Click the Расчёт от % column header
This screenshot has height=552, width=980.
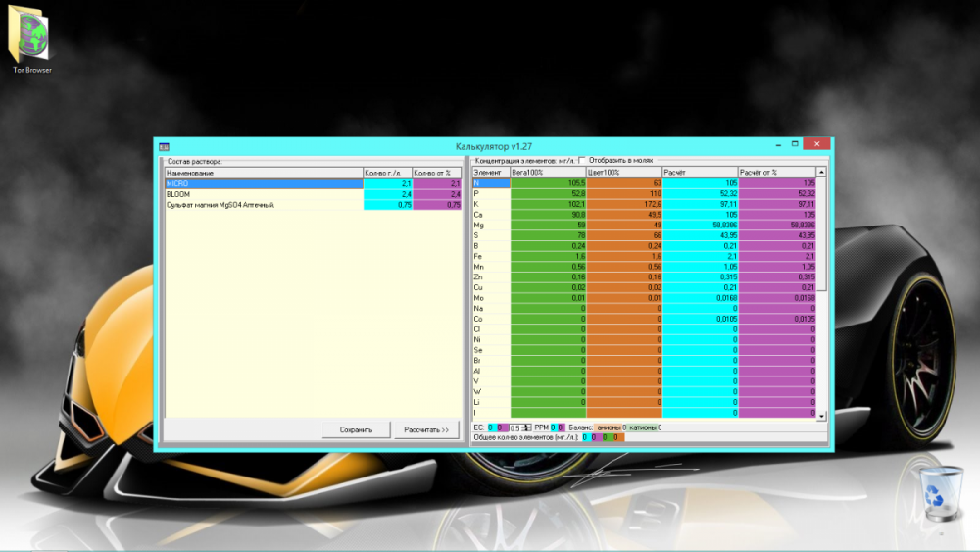(x=776, y=172)
